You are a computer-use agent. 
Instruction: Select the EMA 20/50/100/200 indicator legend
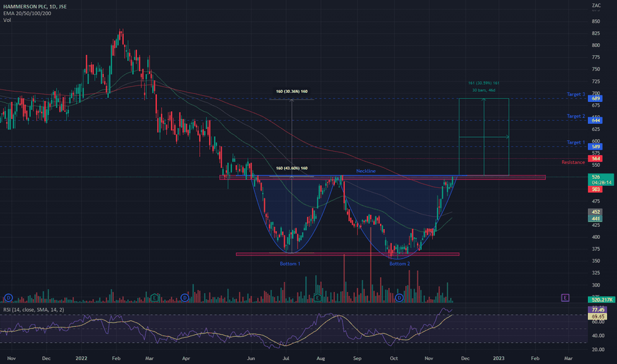click(x=27, y=13)
